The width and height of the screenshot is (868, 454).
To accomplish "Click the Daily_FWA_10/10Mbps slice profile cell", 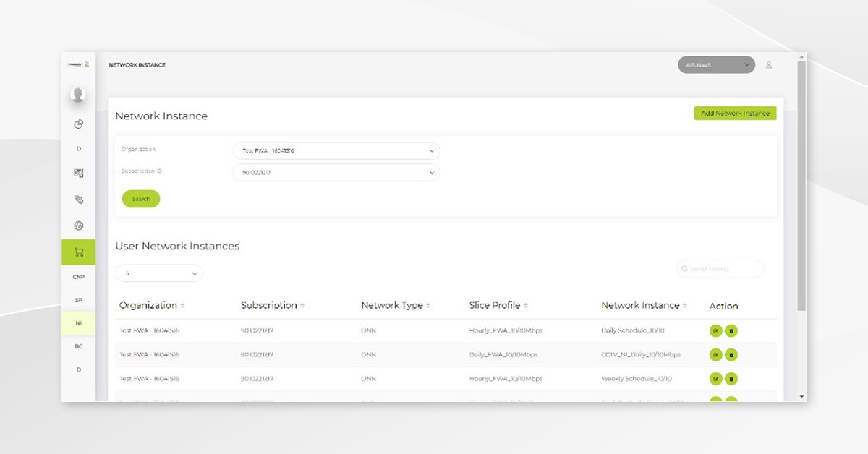I will click(503, 355).
